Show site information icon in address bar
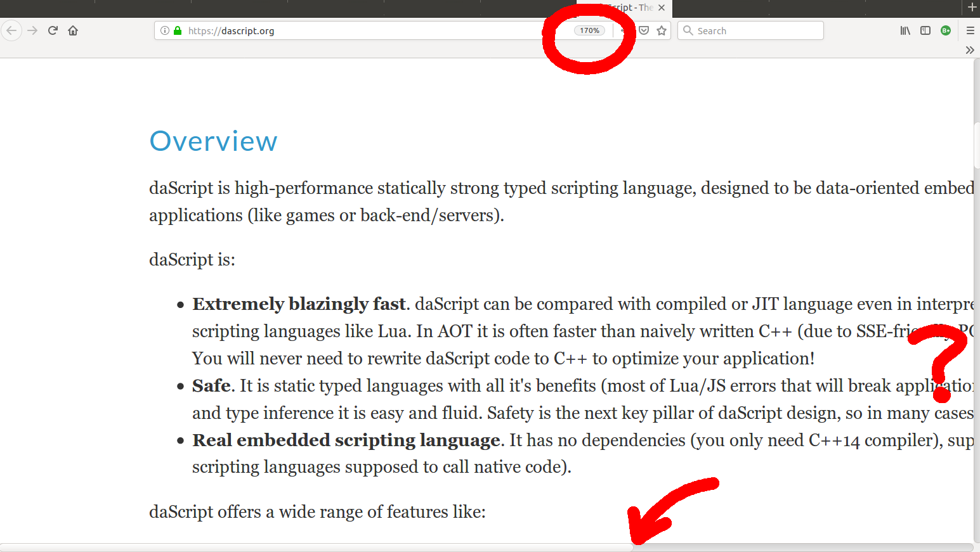 (x=165, y=30)
